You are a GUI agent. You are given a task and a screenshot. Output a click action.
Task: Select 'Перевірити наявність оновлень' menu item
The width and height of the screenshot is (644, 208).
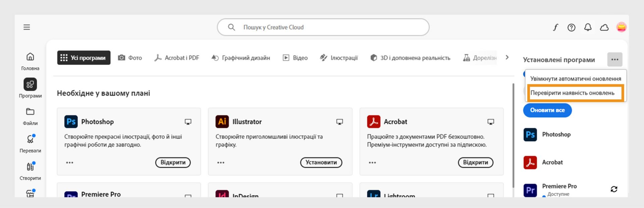572,93
